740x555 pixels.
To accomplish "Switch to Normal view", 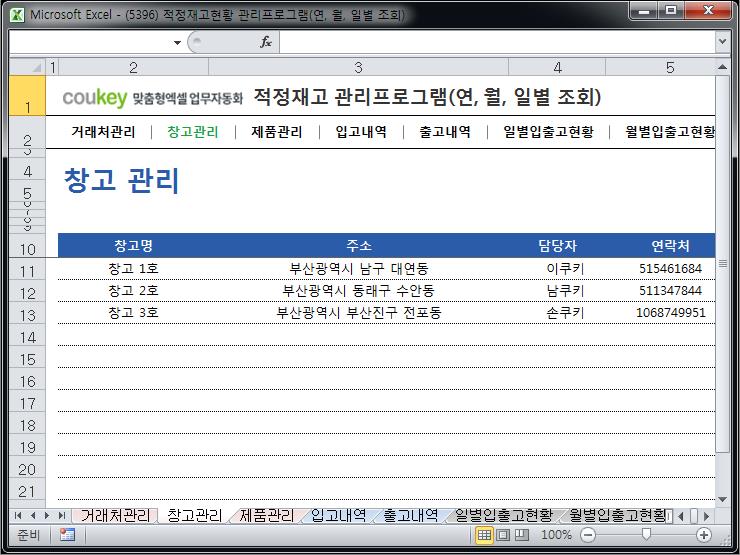I will (484, 535).
